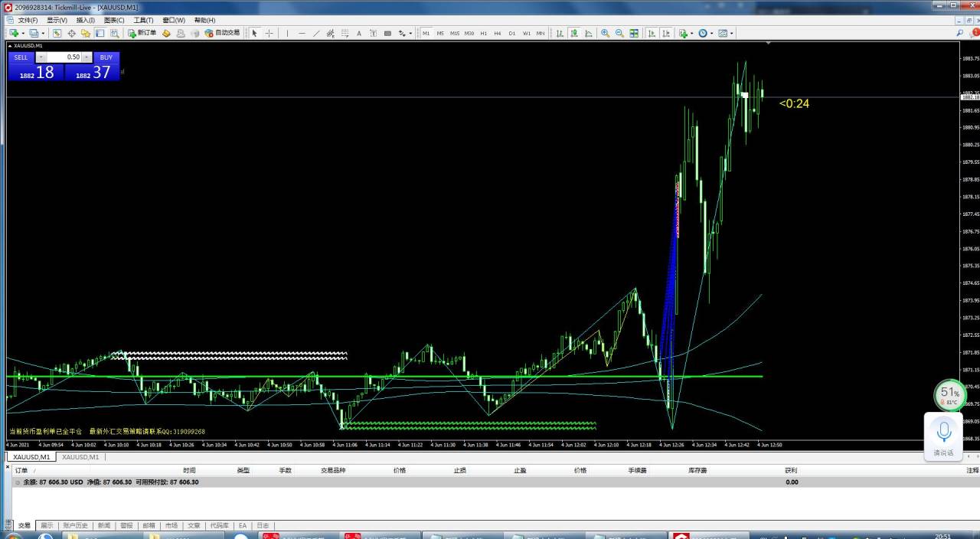Open 文件(F) menu

tap(28, 20)
